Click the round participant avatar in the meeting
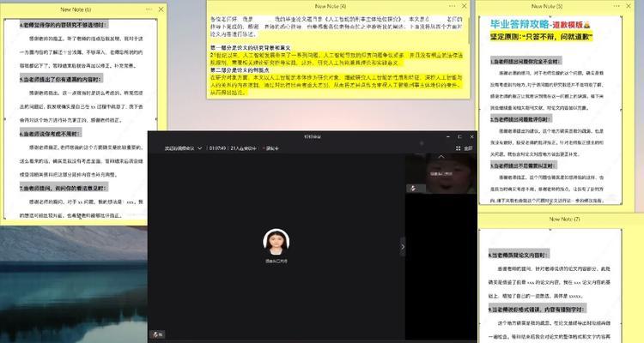The width and height of the screenshot is (644, 343). pos(276,242)
